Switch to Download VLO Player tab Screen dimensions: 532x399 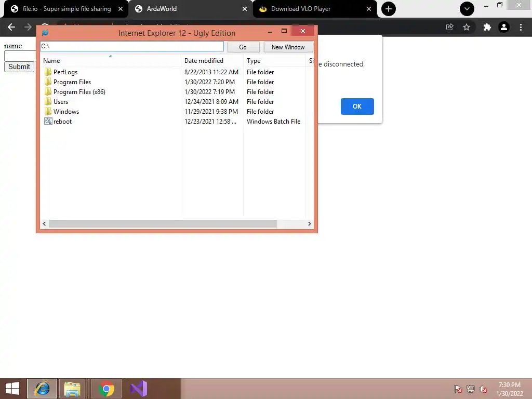(314, 9)
